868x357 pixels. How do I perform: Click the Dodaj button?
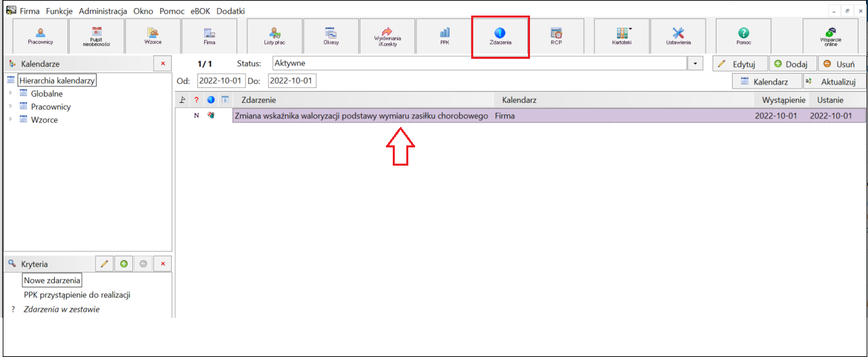(792, 64)
